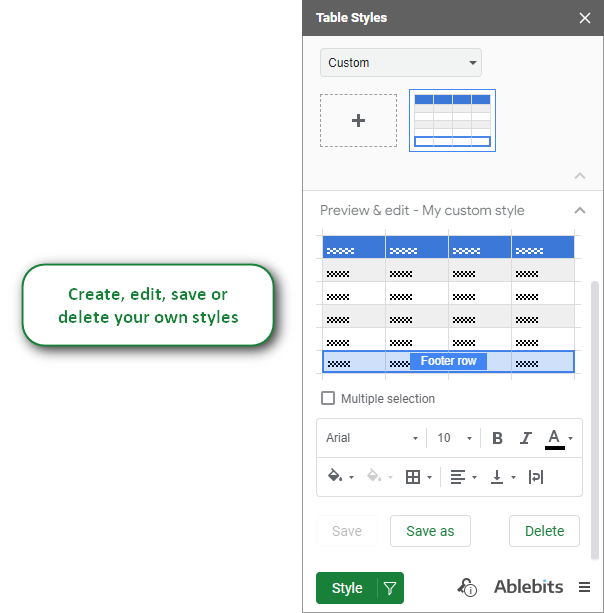604x613 pixels.
Task: Click the borders grid icon
Action: 413,477
